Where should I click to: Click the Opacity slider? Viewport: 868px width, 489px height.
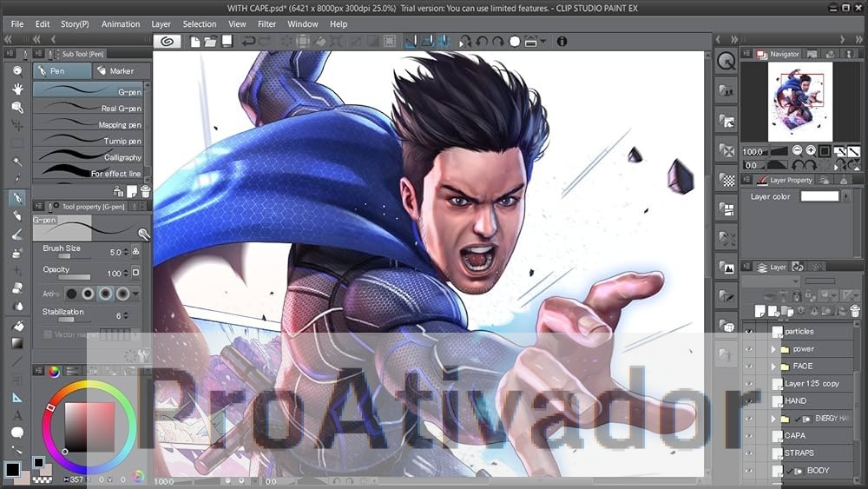click(x=74, y=277)
